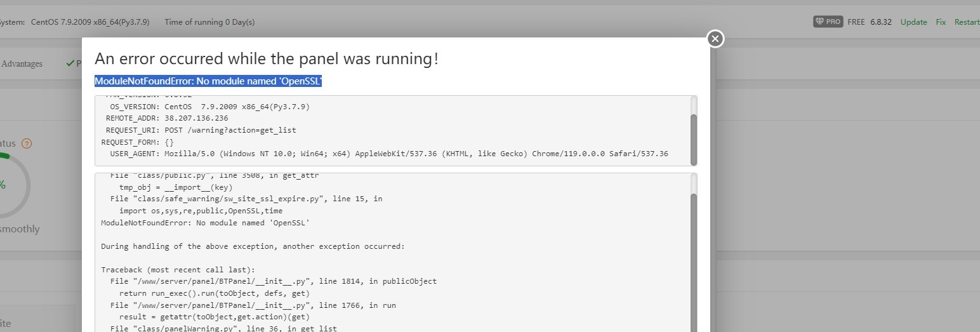The height and width of the screenshot is (332, 980).
Task: Click the 6.8.32 version number
Action: point(881,22)
